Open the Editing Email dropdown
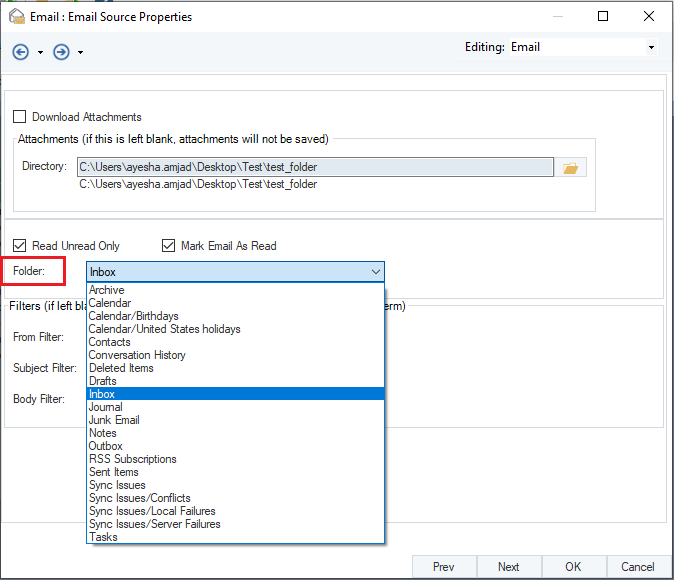 point(651,47)
